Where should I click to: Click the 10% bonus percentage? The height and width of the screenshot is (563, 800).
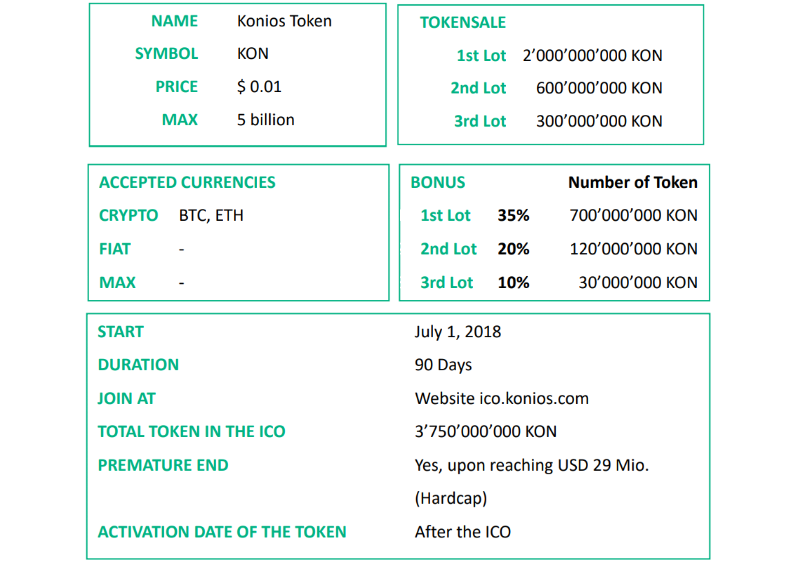(513, 283)
